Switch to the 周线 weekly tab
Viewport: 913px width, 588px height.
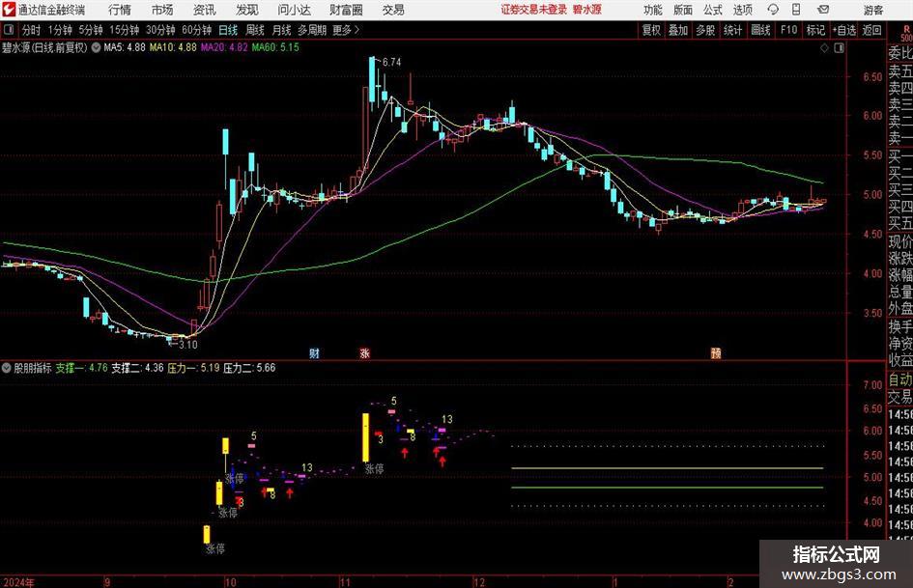(255, 30)
